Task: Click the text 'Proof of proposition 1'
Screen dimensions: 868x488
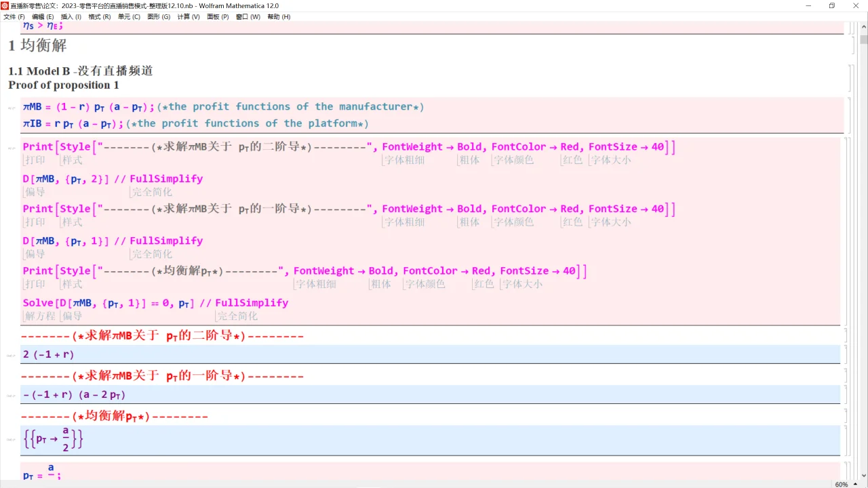Action: 64,85
